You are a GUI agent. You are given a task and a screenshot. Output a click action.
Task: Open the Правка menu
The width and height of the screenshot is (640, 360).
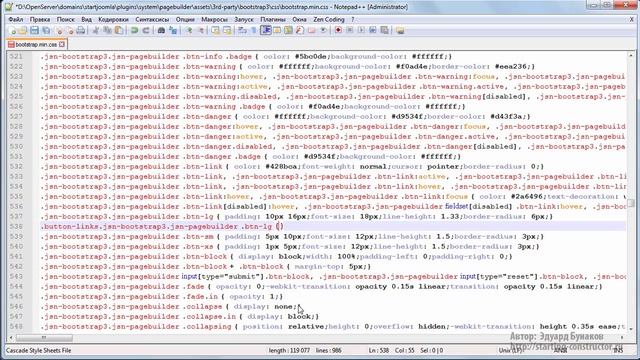pyautogui.click(x=40, y=19)
